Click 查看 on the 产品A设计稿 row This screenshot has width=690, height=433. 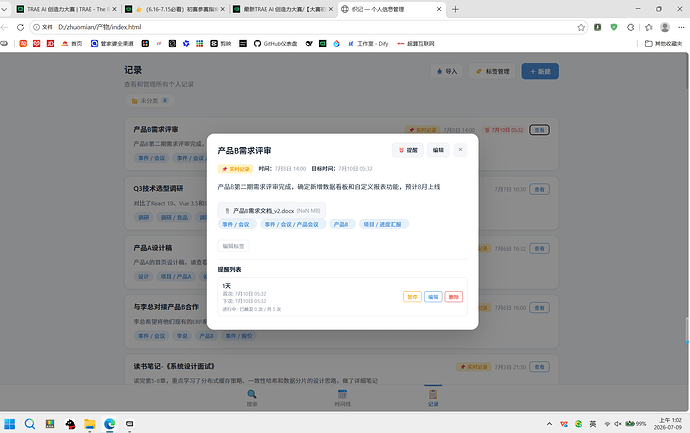pos(539,249)
